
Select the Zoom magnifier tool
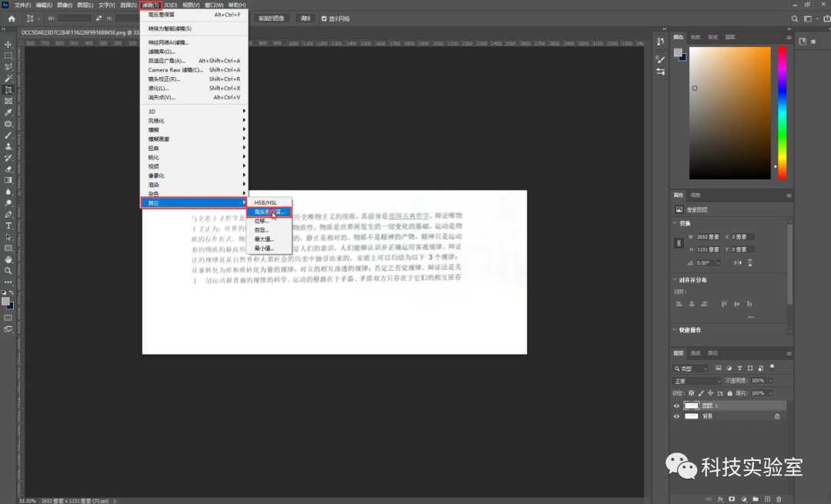click(8, 270)
